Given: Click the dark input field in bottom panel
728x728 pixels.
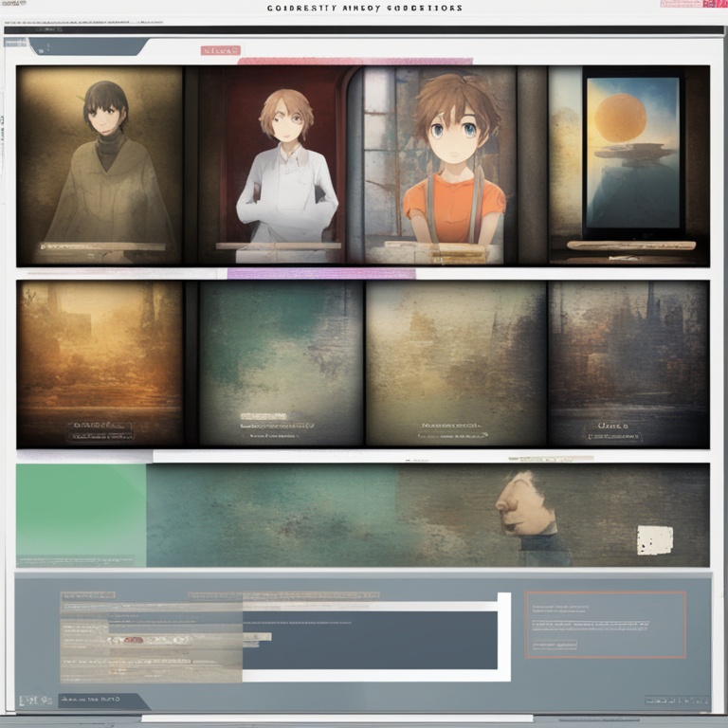Looking at the screenshot, I should 370,639.
